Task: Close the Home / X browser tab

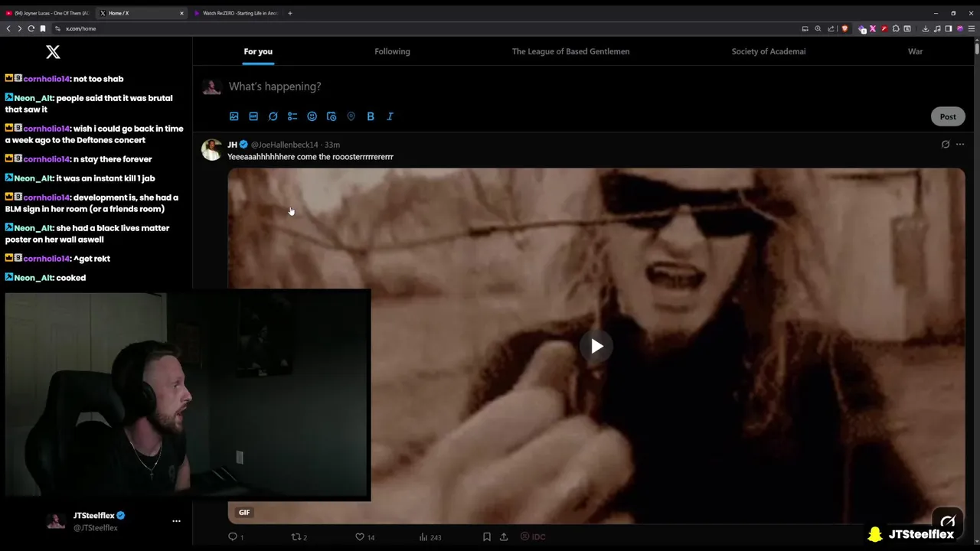Action: click(181, 13)
